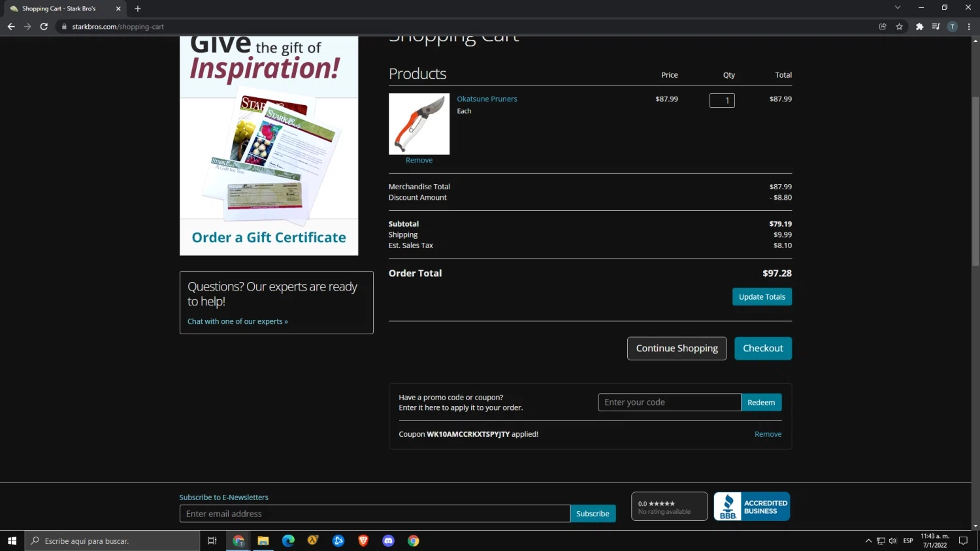
Task: Open the Okatsune Pruners product thumbnail
Action: pos(419,124)
